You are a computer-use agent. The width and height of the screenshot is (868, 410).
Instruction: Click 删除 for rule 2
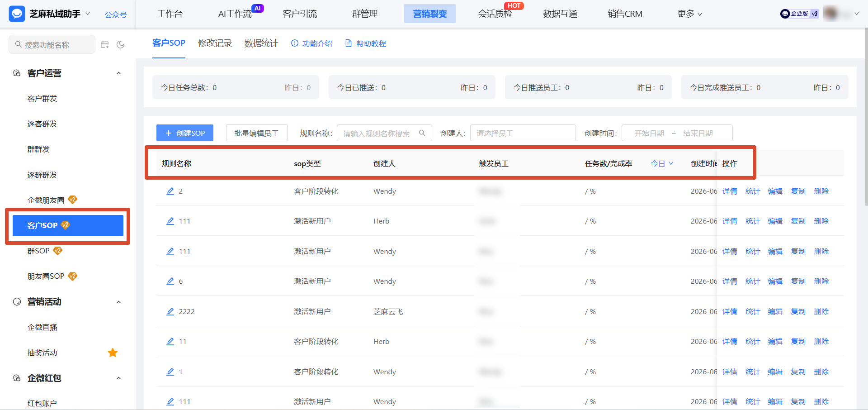coord(821,191)
